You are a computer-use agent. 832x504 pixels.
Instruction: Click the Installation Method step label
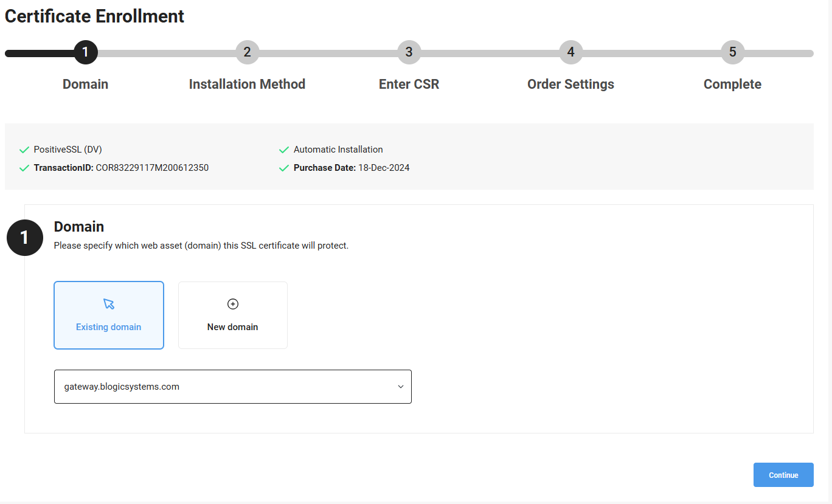(x=247, y=85)
